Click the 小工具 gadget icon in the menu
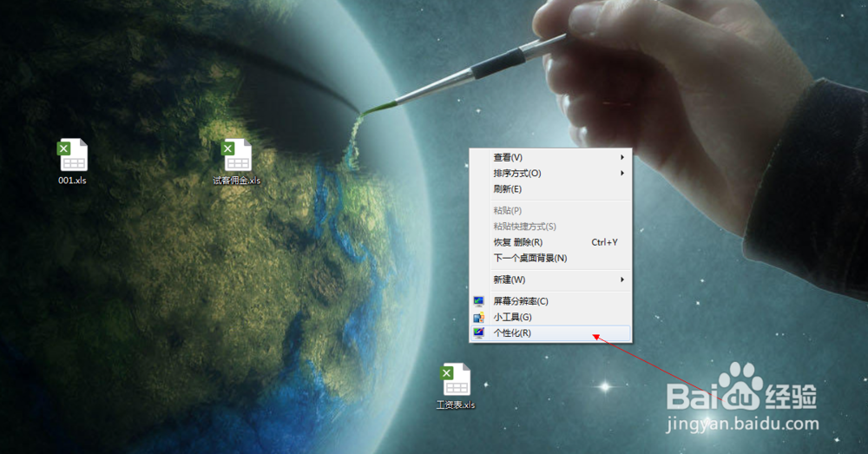This screenshot has height=454, width=868. click(x=479, y=317)
